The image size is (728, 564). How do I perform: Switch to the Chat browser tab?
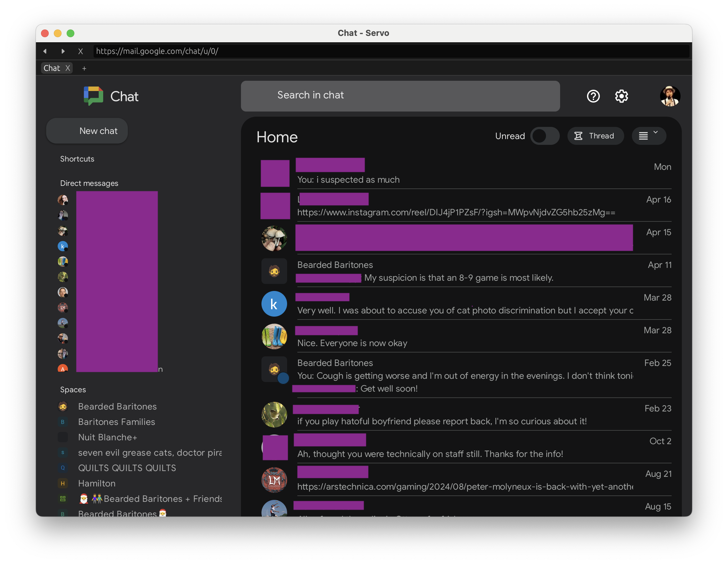(52, 68)
